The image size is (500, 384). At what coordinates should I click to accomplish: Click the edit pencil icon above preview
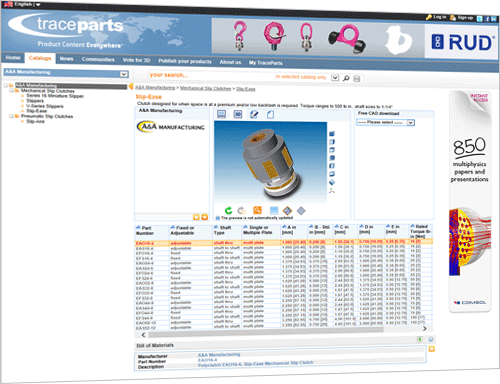coord(254,114)
